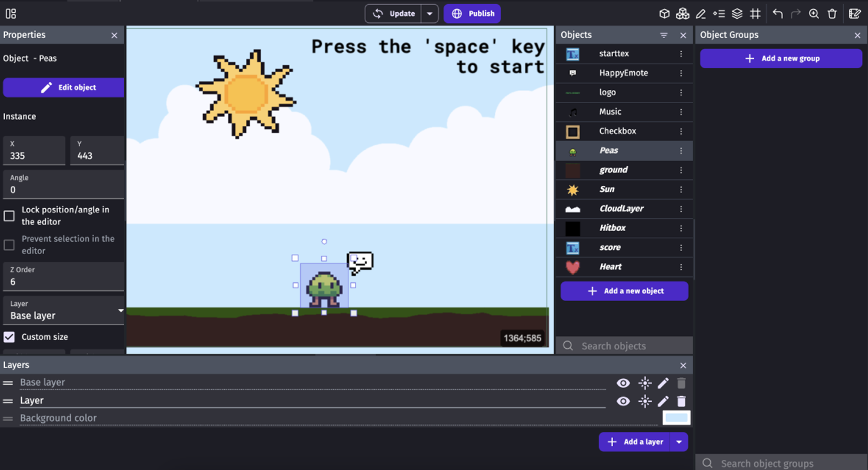
Task: Edit the Z Order value field
Action: tap(63, 276)
